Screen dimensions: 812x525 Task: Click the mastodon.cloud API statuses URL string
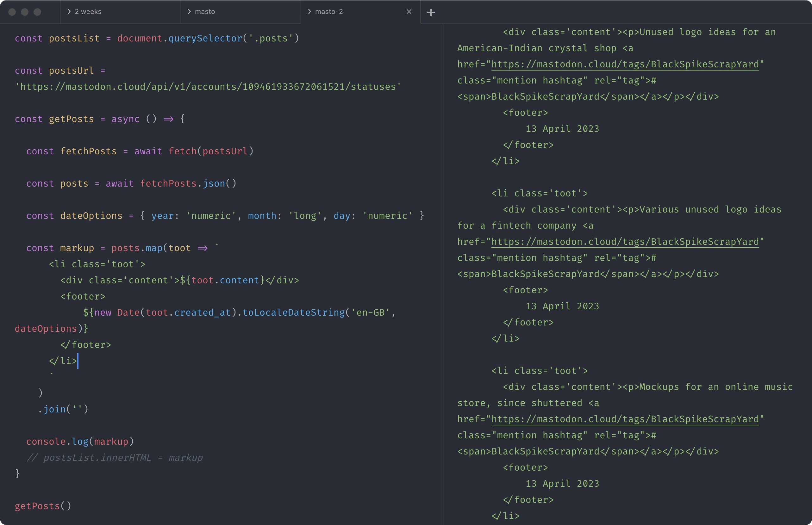pyautogui.click(x=208, y=87)
